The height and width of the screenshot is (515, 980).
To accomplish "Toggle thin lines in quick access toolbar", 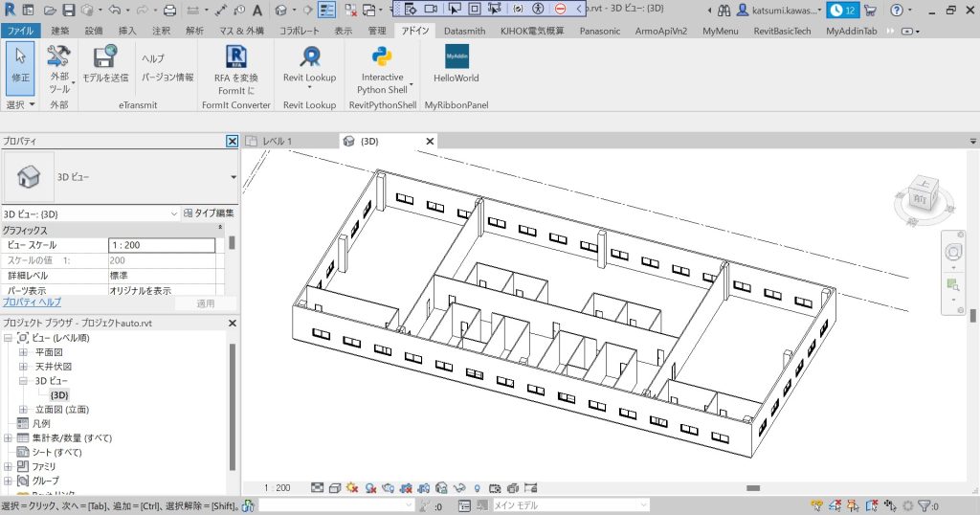I will 326,10.
